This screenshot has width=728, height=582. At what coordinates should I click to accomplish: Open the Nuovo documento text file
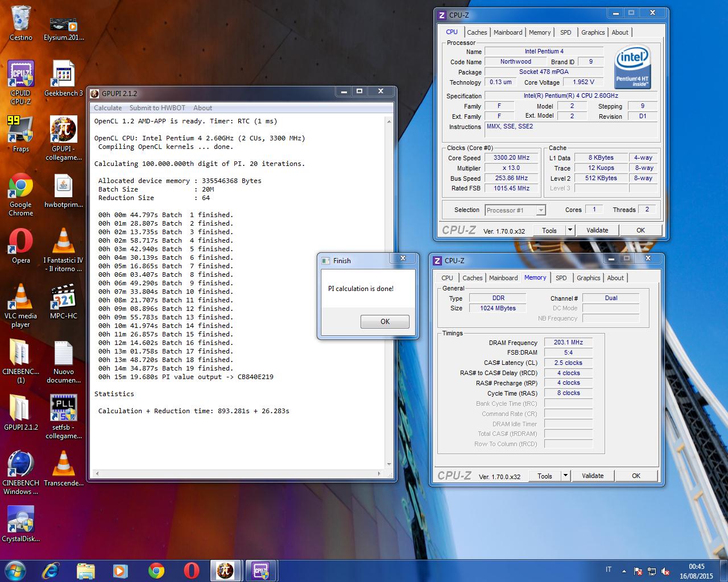coord(64,361)
